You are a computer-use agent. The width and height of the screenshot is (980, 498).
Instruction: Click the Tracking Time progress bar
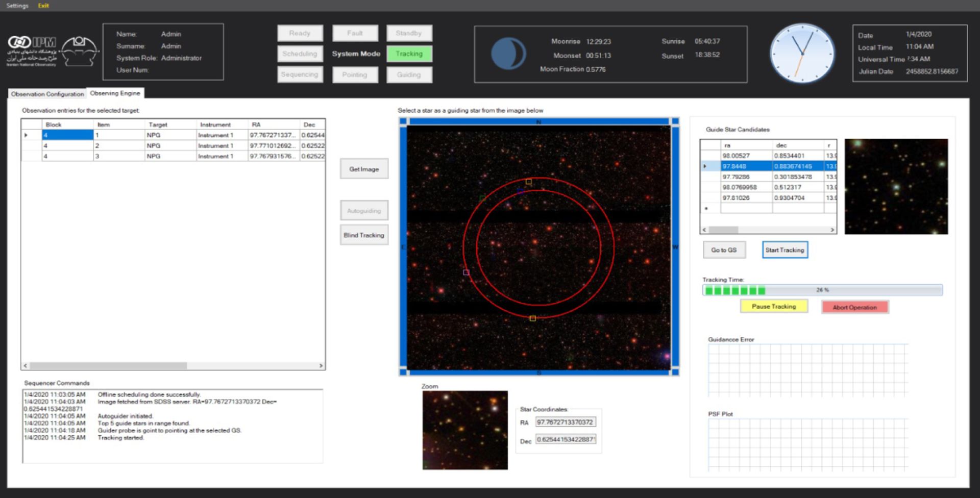coord(822,290)
